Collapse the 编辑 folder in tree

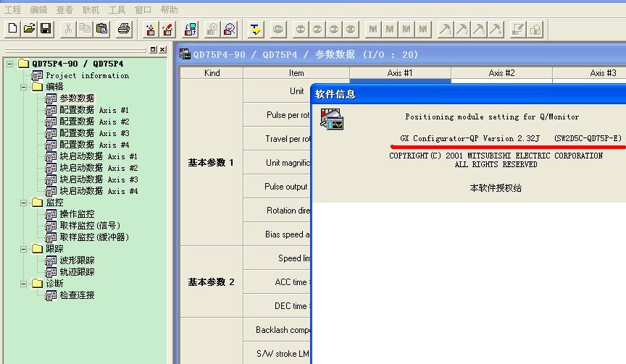(x=24, y=87)
